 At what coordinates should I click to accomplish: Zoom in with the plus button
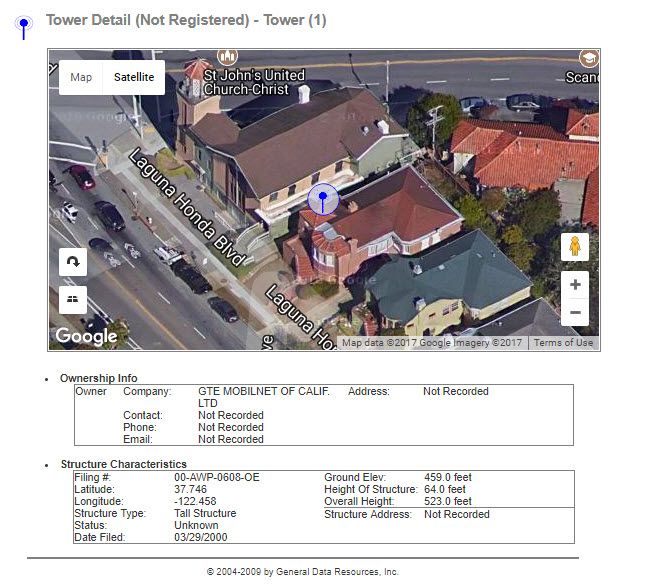coord(575,285)
